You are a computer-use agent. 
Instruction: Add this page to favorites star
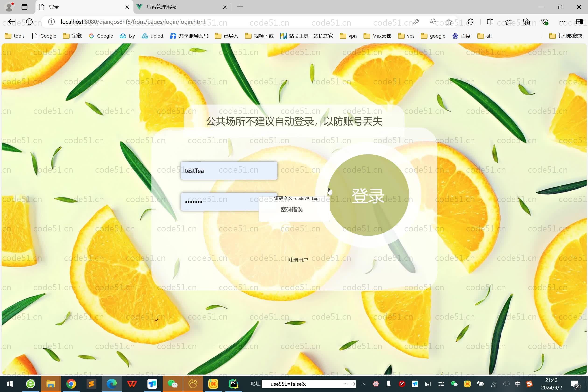[x=449, y=22]
